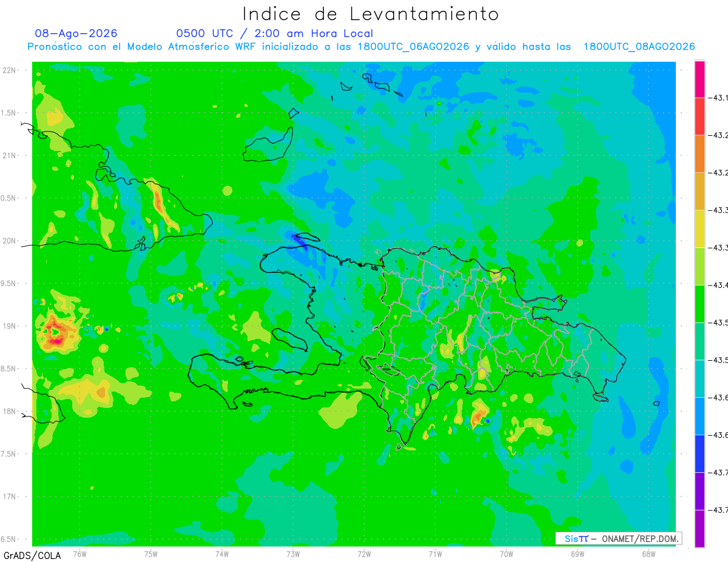
Task: Click the light sky-blue swatch in the colorbar
Action: (699, 416)
